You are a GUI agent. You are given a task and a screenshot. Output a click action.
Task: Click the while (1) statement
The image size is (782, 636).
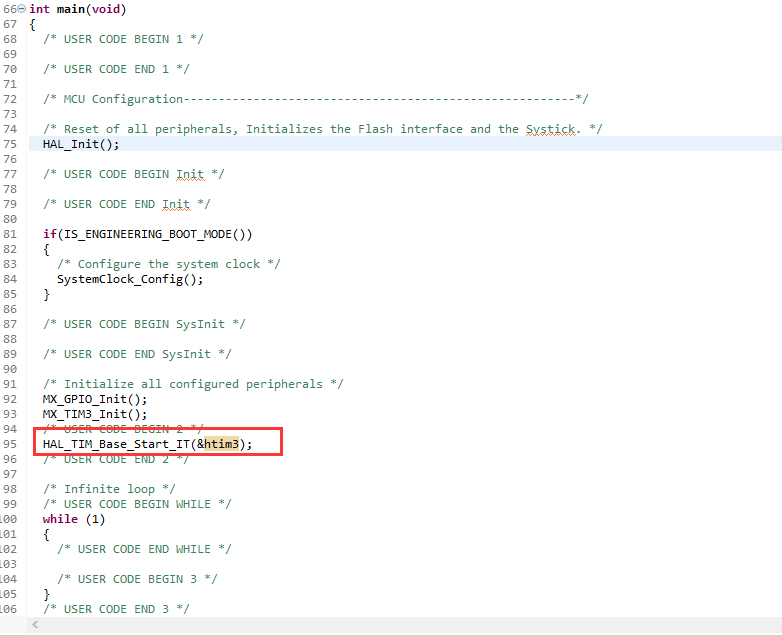click(74, 519)
